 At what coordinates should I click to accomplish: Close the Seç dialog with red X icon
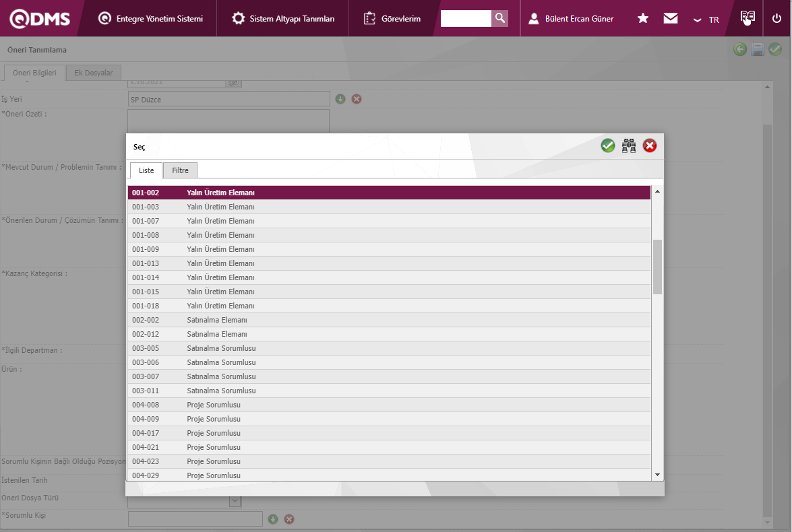point(650,145)
